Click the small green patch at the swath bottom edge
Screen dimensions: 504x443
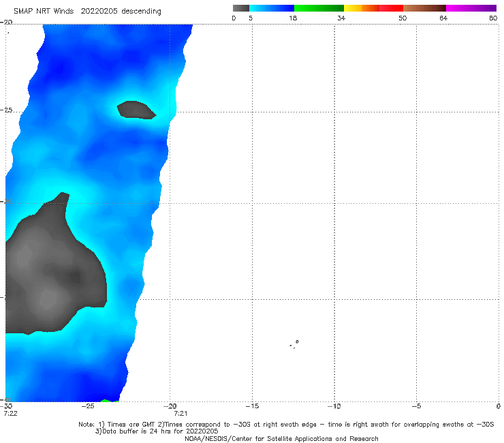110,401
